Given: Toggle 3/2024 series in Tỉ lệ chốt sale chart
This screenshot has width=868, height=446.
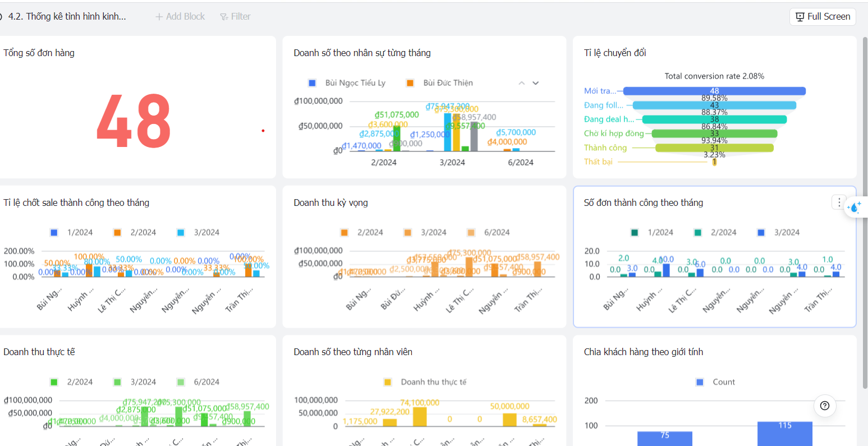Looking at the screenshot, I should (198, 232).
